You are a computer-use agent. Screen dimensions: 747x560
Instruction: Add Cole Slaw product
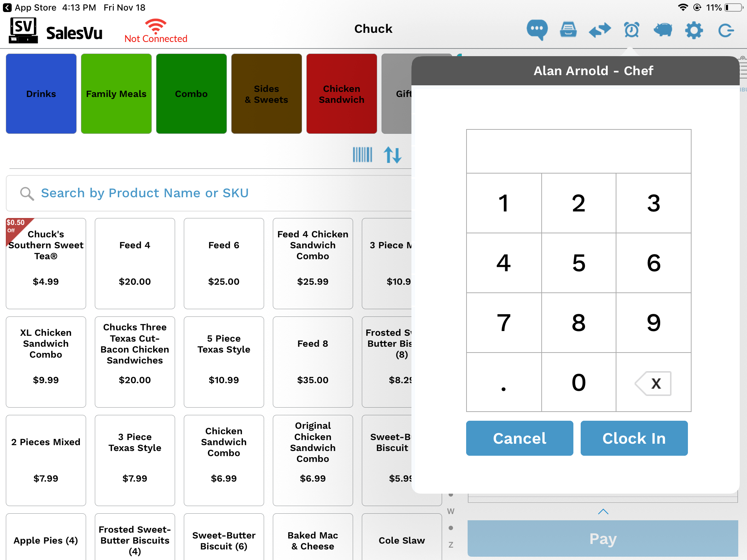[x=402, y=537]
